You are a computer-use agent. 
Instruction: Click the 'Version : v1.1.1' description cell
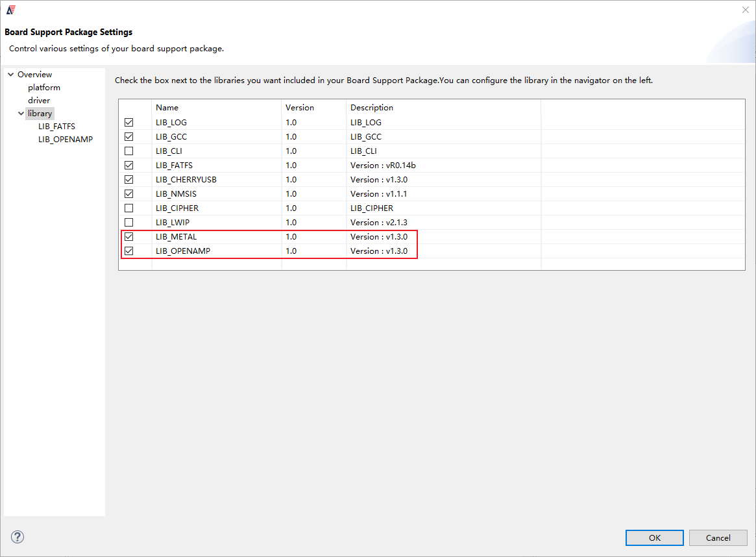444,194
